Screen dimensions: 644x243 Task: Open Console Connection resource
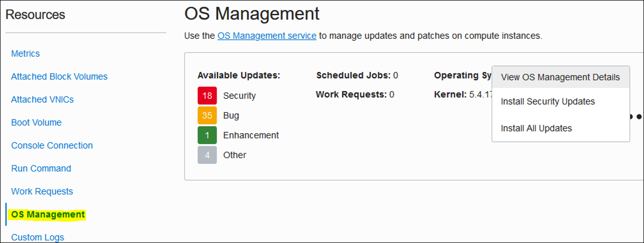(52, 145)
